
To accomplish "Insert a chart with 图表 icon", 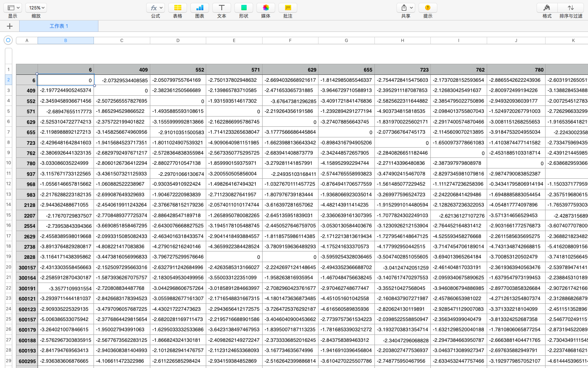I will [x=200, y=8].
